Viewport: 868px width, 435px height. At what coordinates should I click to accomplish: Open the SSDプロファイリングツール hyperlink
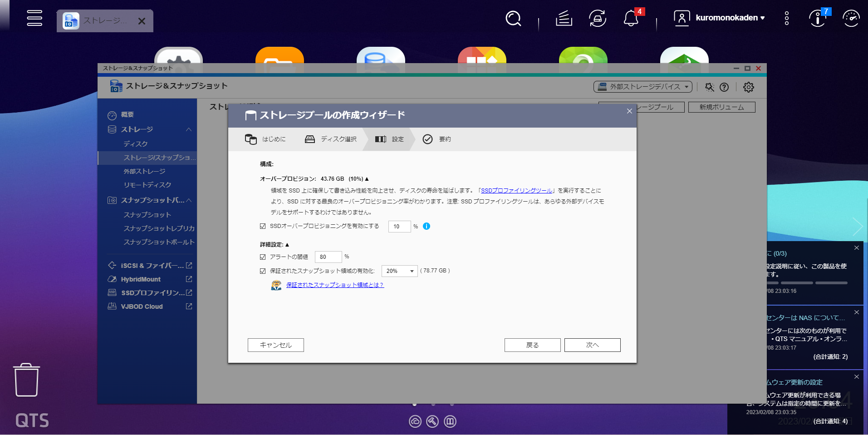[x=517, y=191]
